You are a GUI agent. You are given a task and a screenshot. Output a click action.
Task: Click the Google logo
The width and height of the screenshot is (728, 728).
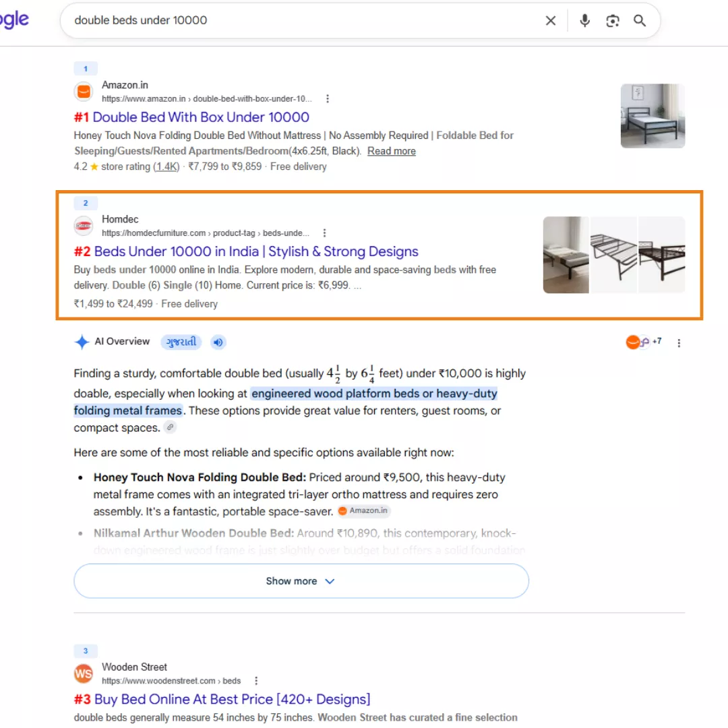click(14, 20)
